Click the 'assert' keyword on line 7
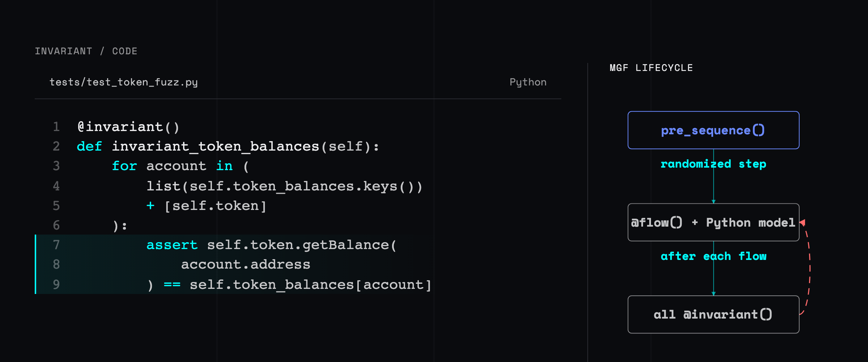Viewport: 868px width, 362px height. click(172, 245)
